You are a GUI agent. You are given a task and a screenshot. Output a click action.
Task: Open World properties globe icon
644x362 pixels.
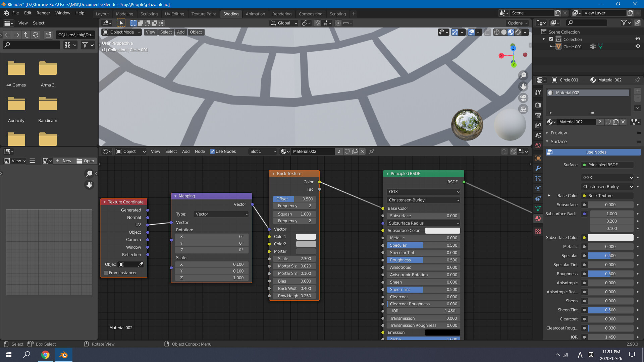[538, 145]
